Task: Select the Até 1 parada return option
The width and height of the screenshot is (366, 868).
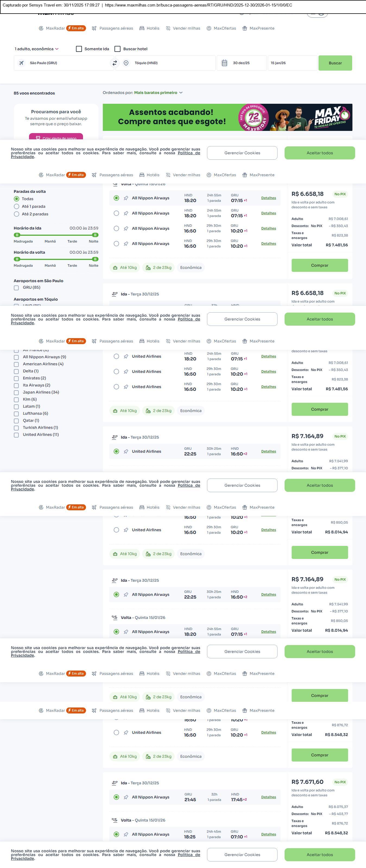Action: [x=17, y=207]
